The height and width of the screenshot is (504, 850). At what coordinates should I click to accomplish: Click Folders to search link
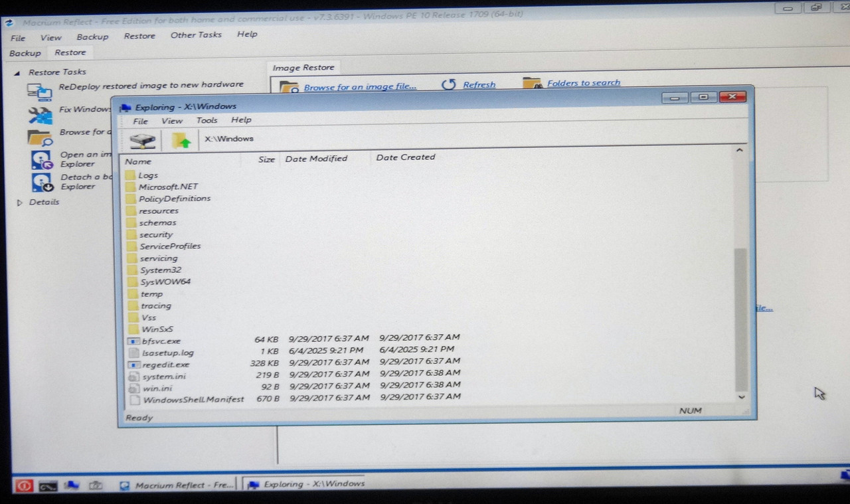(584, 83)
